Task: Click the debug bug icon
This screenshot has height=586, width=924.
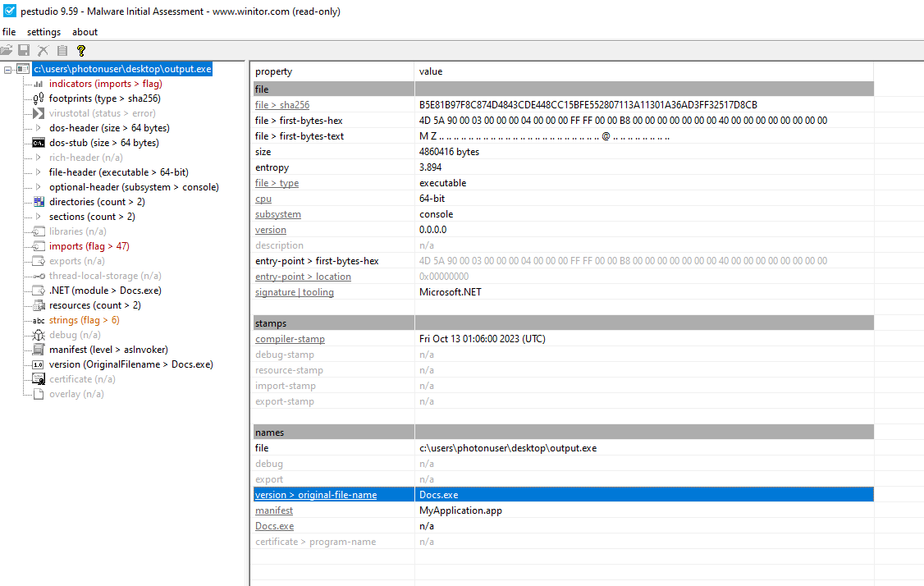Action: (39, 335)
